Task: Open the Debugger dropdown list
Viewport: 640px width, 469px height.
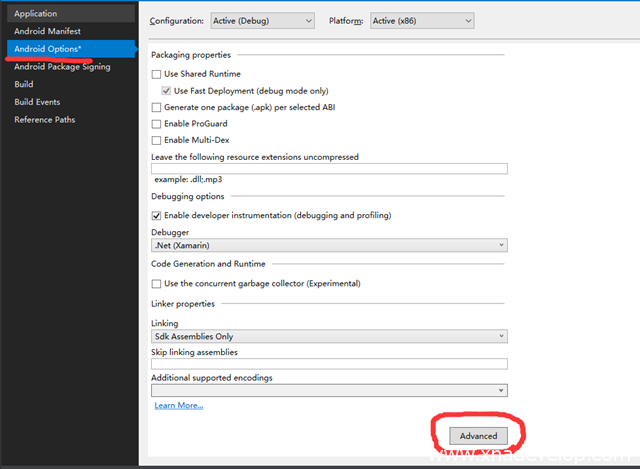Action: (x=329, y=245)
